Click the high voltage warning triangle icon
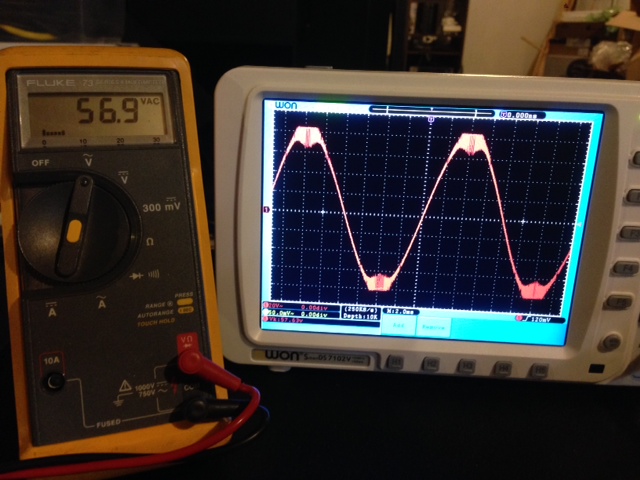This screenshot has width=640, height=480. 127,385
